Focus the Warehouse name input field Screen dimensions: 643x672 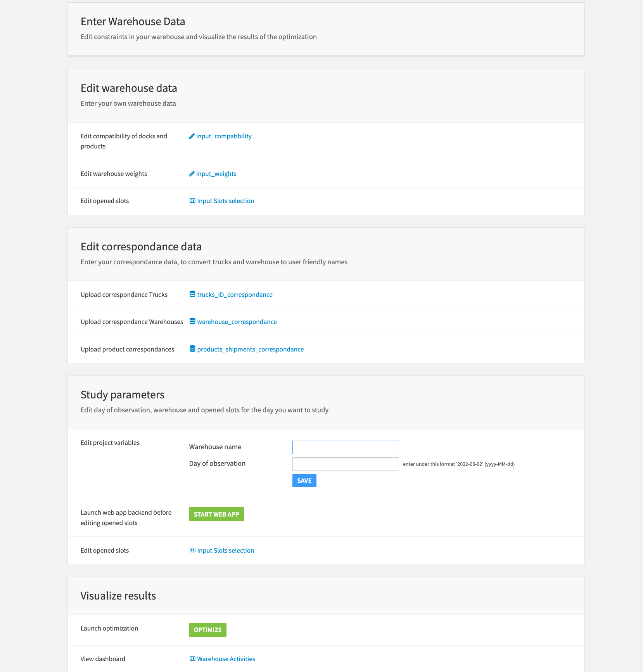click(346, 447)
